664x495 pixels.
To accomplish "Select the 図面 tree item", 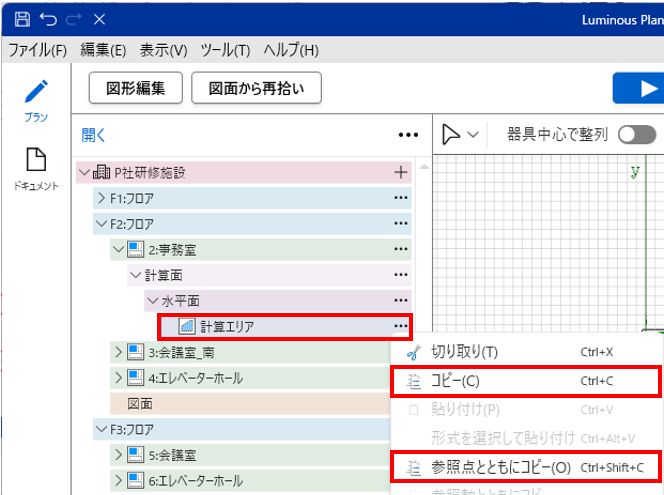I will (140, 404).
